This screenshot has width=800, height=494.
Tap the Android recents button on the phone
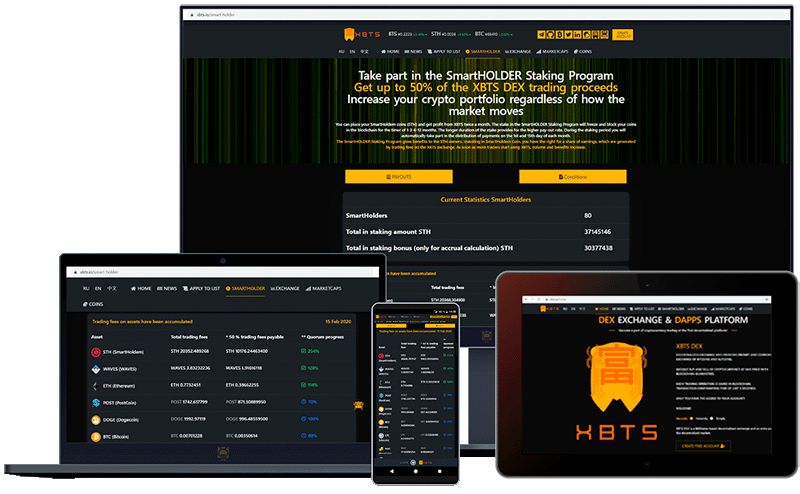[x=439, y=472]
